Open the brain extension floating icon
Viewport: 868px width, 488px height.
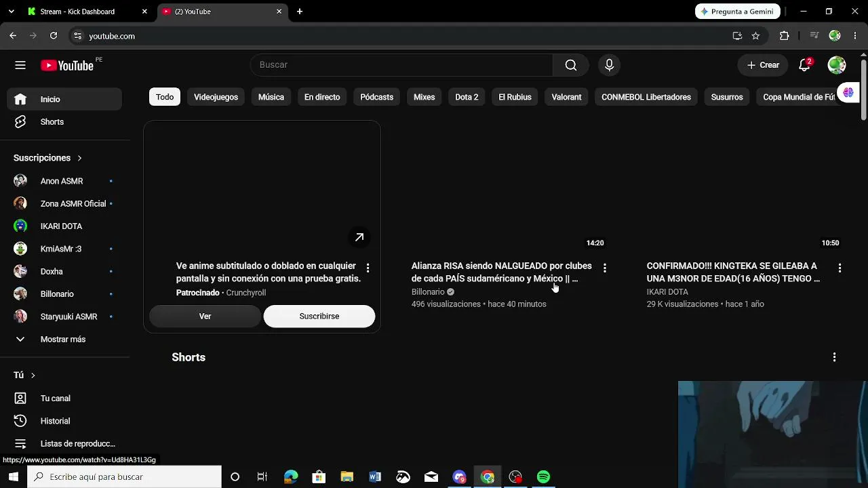pos(848,93)
